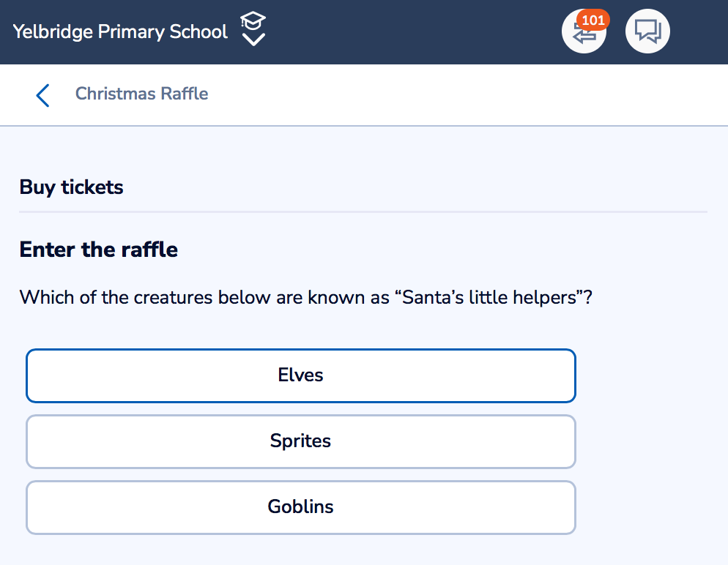Open the school switcher graduation cap icon

pos(253,21)
